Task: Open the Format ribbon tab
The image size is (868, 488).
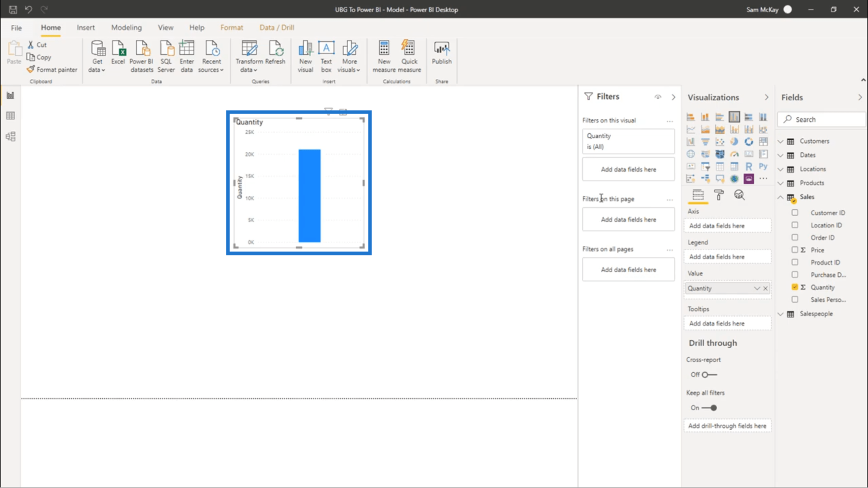Action: (231, 27)
